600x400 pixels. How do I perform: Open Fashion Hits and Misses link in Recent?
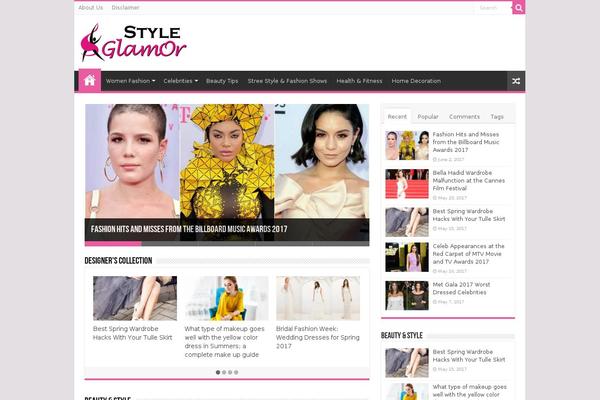466,142
